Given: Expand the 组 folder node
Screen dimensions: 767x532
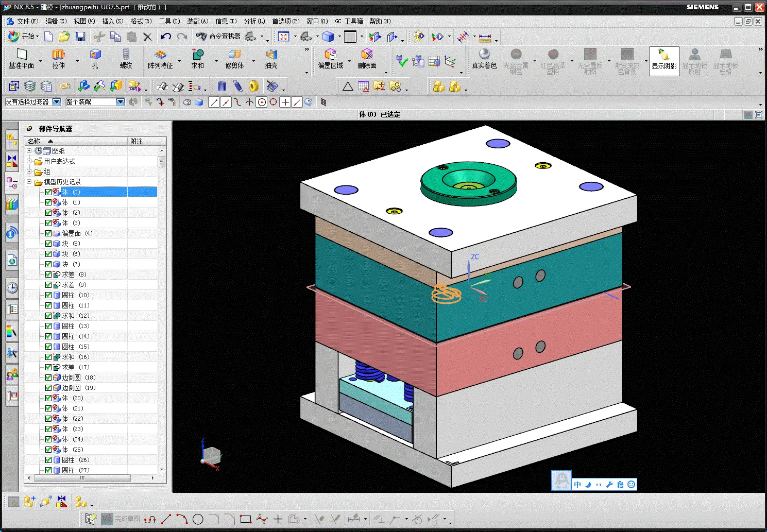Looking at the screenshot, I should coord(29,171).
